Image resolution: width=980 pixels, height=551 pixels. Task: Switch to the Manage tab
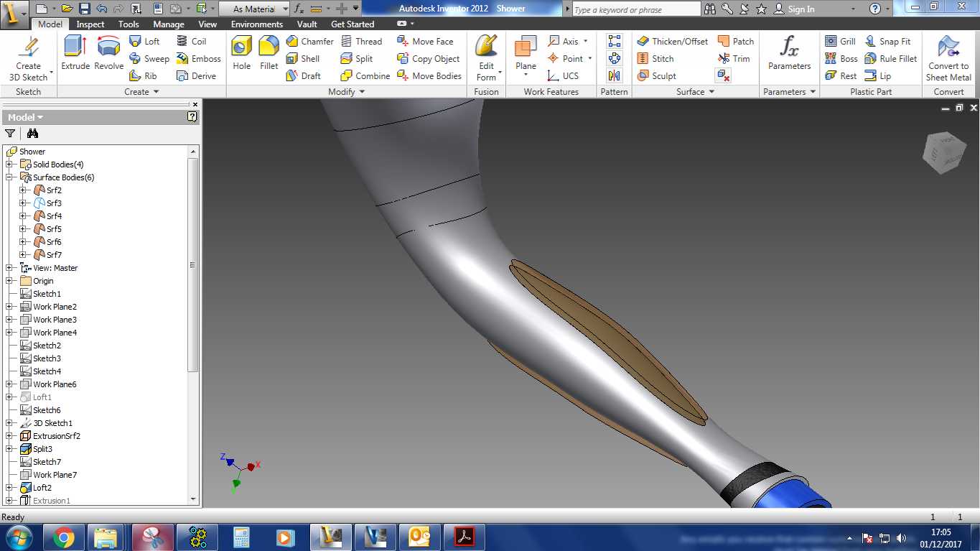click(x=169, y=24)
